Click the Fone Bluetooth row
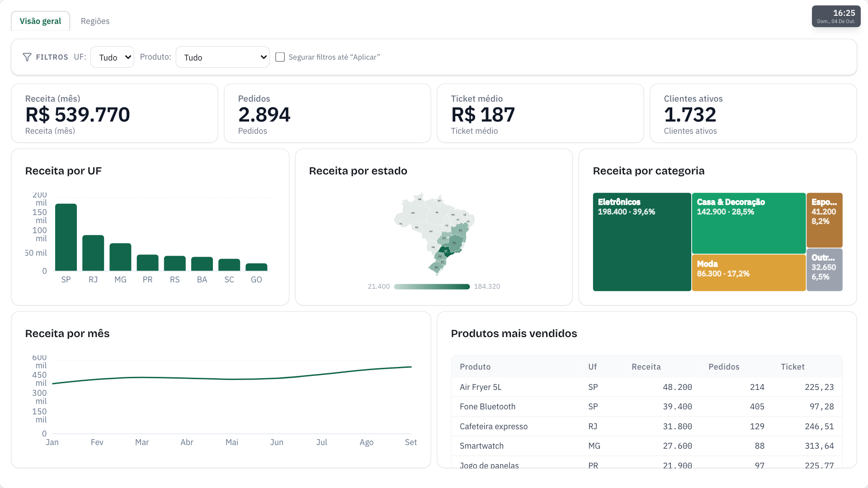Viewport: 868px width, 488px height. 646,407
